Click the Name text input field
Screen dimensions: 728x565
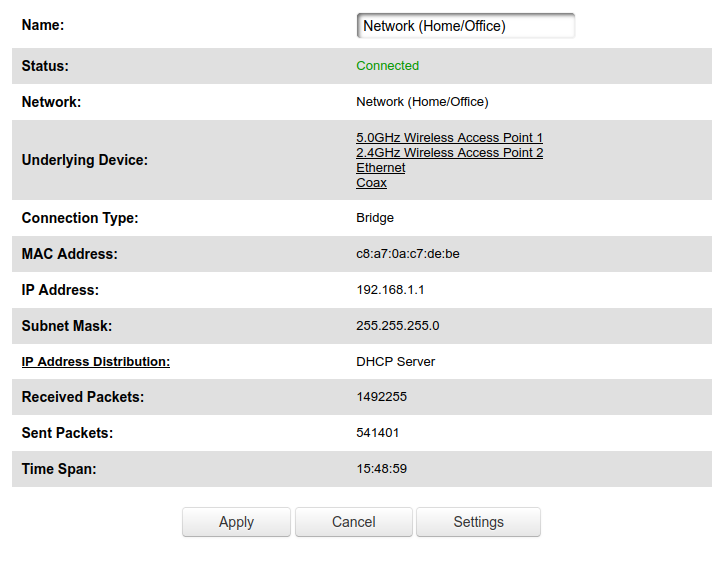(x=465, y=26)
